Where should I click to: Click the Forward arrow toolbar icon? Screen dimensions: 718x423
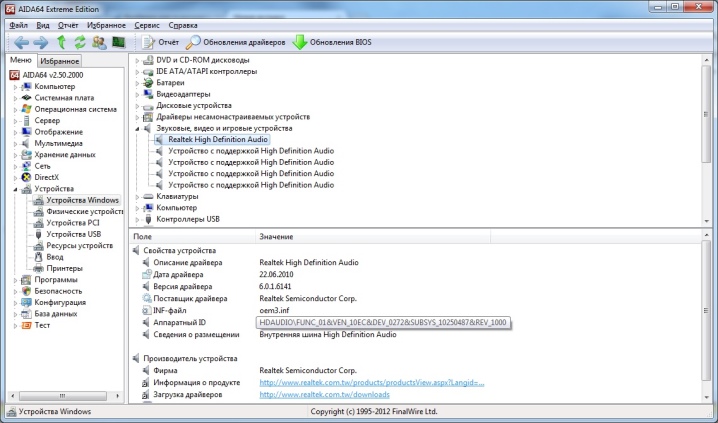point(41,43)
